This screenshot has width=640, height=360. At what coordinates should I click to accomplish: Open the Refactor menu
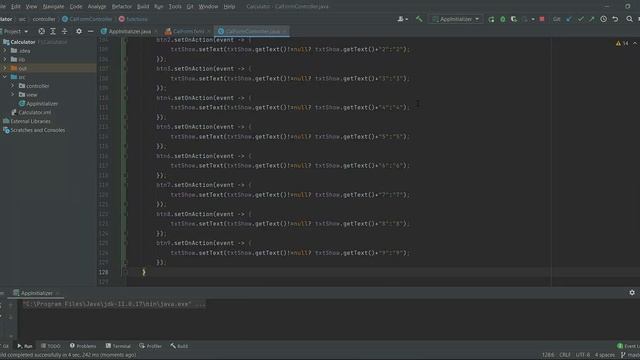[x=122, y=7]
